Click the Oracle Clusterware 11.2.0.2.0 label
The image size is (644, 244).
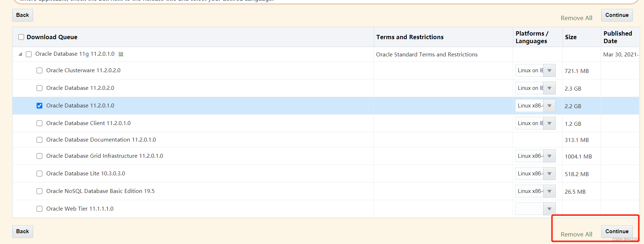(83, 70)
